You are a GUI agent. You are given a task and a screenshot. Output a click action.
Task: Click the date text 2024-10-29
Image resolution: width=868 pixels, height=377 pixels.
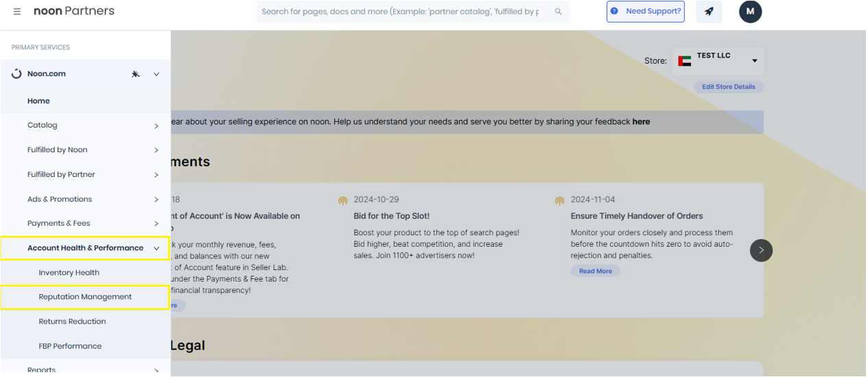376,200
